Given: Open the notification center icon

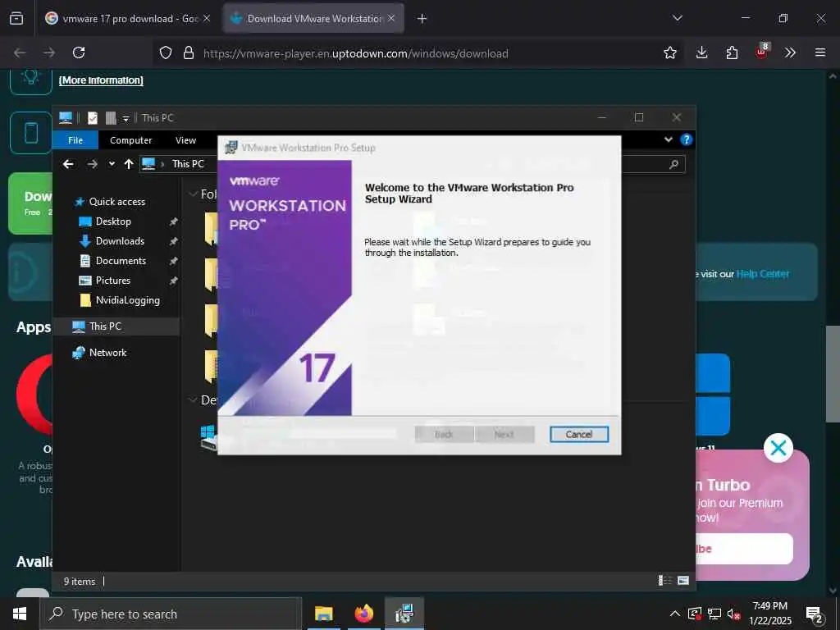Looking at the screenshot, I should click(815, 614).
